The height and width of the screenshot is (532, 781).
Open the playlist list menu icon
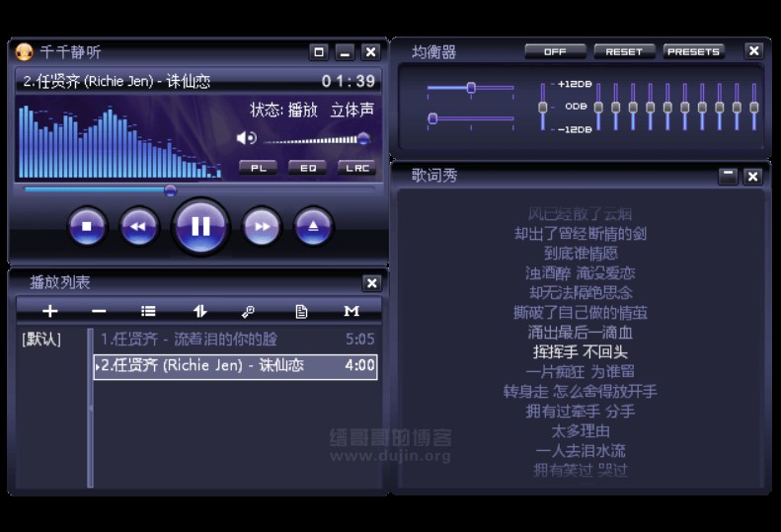click(x=148, y=311)
